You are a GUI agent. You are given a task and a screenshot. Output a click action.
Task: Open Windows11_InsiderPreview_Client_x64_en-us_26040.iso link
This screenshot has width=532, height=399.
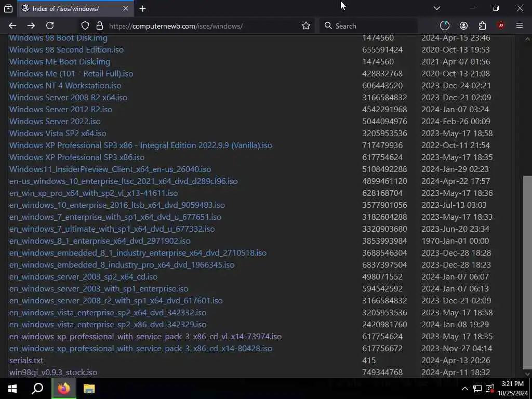pyautogui.click(x=110, y=169)
